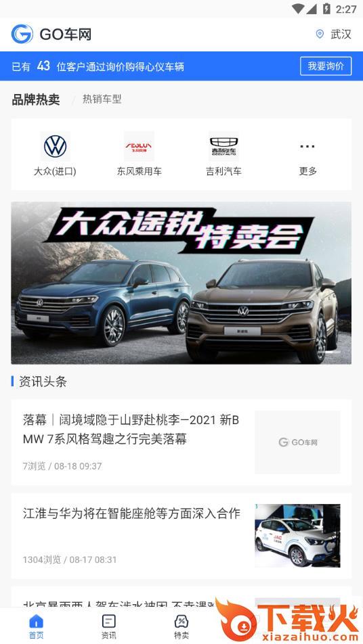Open the 特卖 sale tab icon
The height and width of the screenshot is (644, 363).
pyautogui.click(x=181, y=626)
